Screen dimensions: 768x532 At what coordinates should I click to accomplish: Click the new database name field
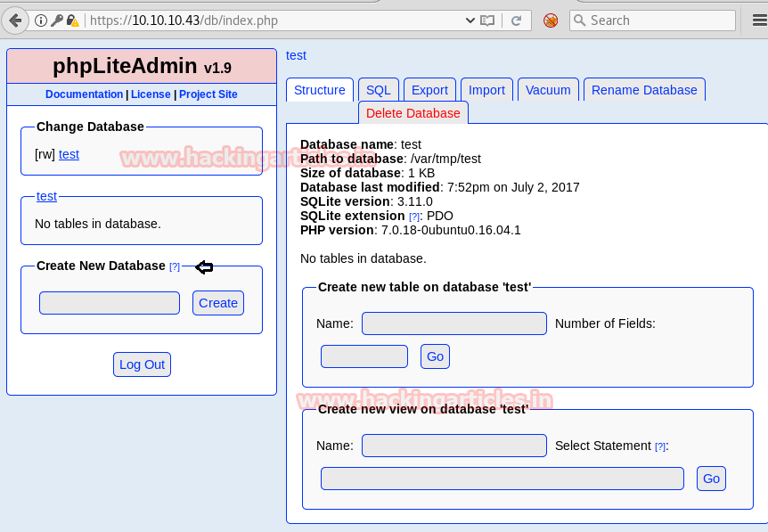click(x=110, y=303)
